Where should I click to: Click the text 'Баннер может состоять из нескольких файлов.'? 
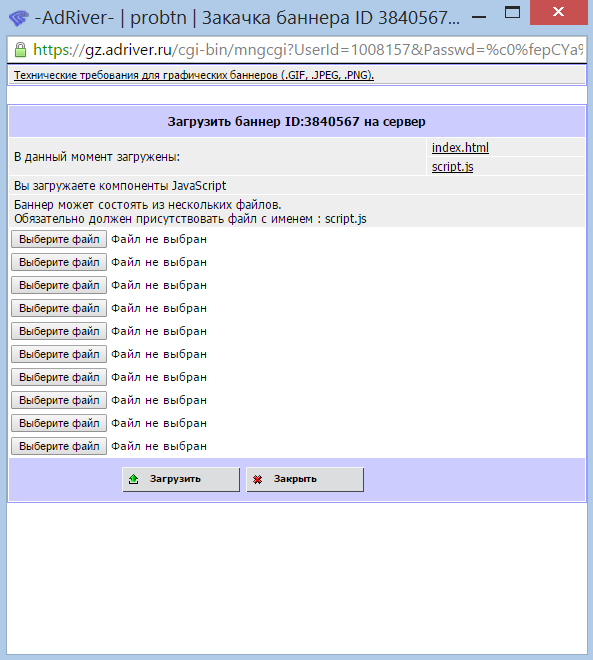click(x=148, y=205)
